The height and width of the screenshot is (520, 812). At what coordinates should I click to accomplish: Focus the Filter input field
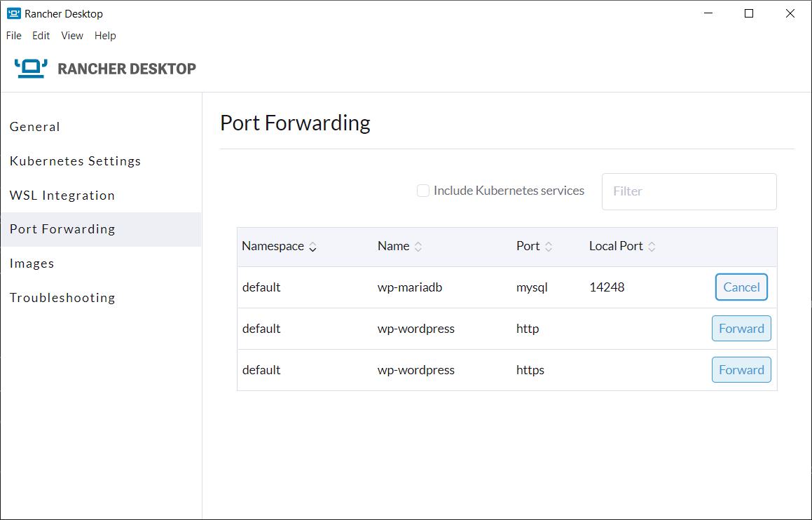[689, 191]
